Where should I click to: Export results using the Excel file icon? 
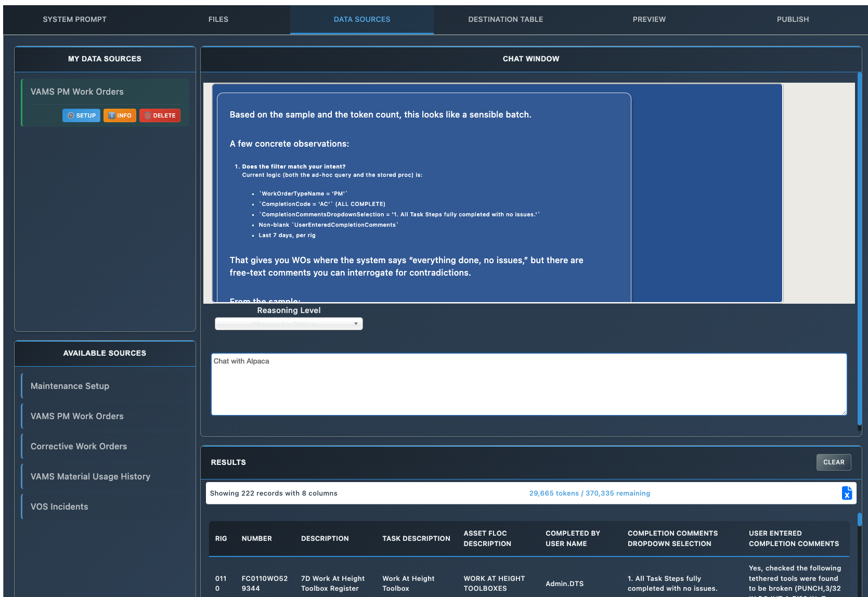tap(847, 493)
